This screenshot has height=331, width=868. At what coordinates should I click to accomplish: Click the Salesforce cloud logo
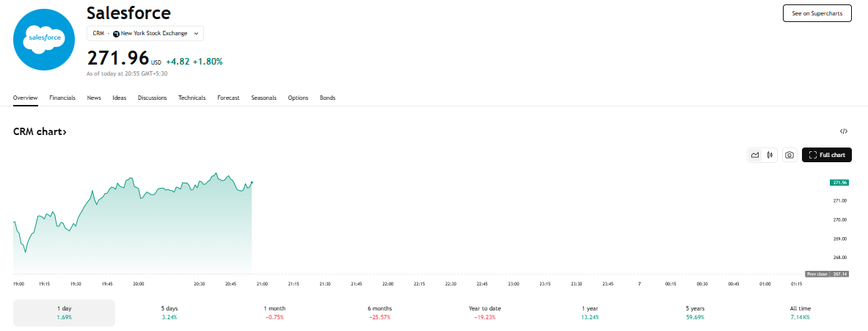(44, 40)
